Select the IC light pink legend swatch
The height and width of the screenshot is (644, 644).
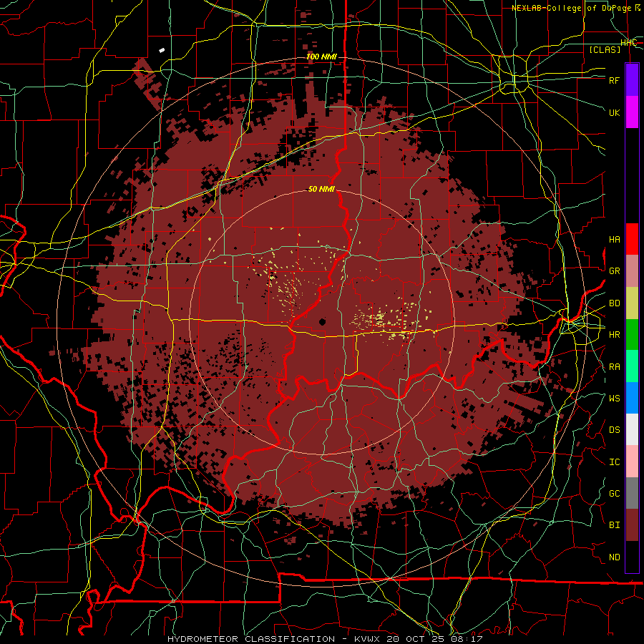coord(632,462)
